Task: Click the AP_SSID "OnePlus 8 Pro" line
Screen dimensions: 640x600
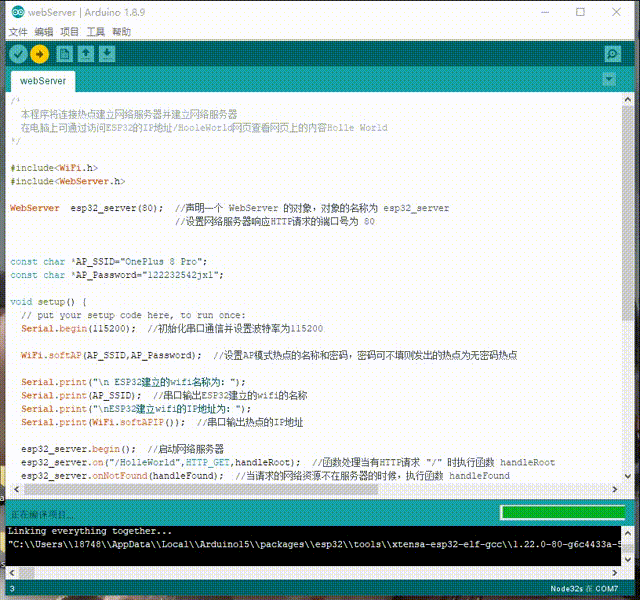Action: pos(109,262)
